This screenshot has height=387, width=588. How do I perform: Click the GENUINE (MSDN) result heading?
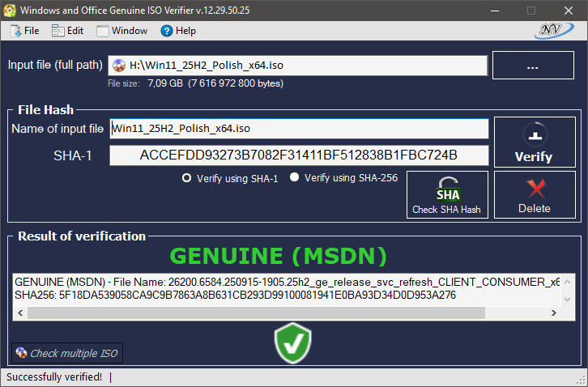coord(279,256)
